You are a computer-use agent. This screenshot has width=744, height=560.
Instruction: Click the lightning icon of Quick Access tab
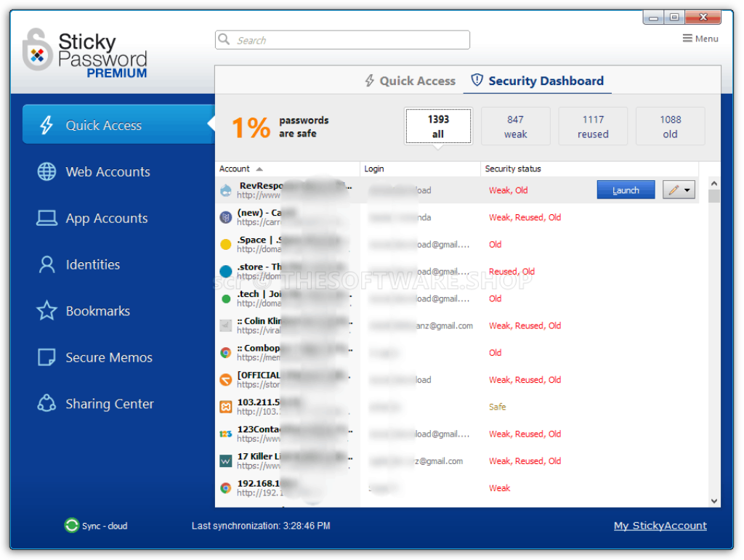coord(370,81)
